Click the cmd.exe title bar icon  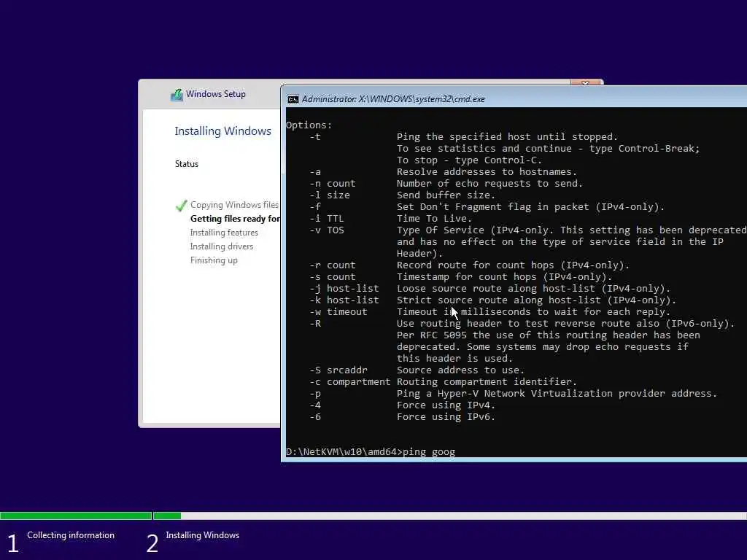point(293,99)
